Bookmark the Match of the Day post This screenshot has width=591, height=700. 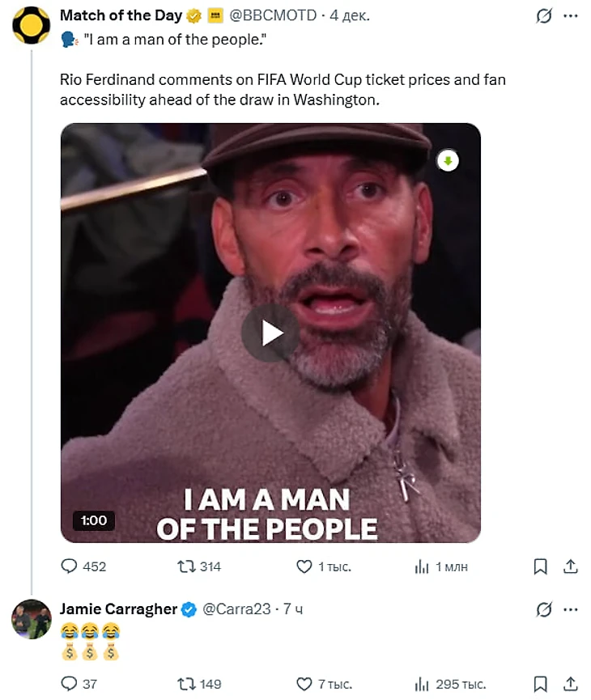541,566
